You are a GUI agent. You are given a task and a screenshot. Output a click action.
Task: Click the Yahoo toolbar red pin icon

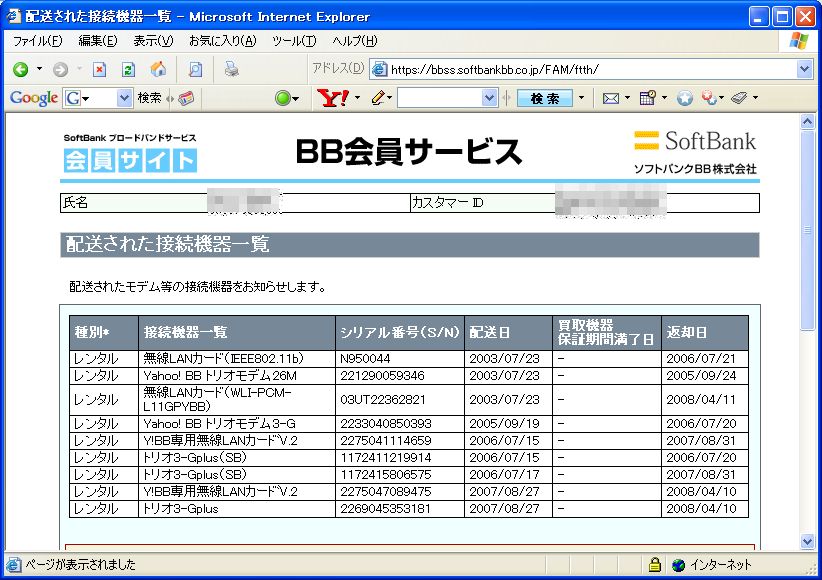[709, 98]
